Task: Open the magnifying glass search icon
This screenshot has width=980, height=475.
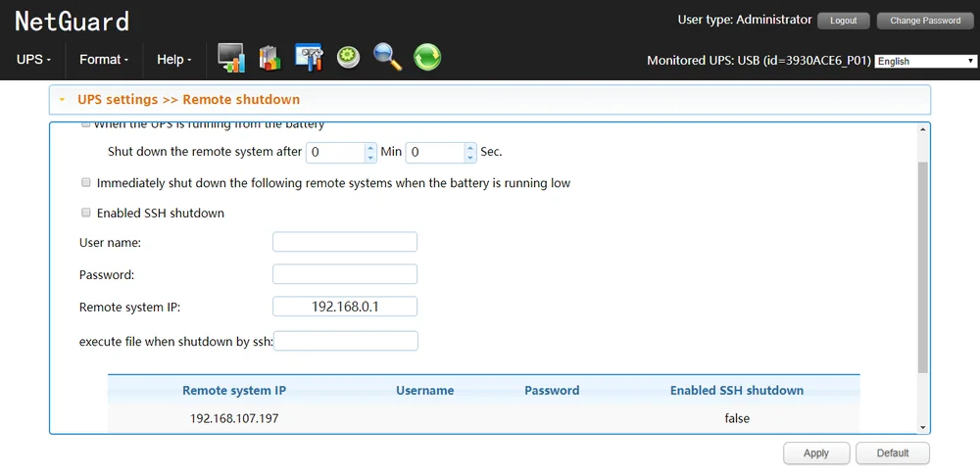Action: [387, 57]
